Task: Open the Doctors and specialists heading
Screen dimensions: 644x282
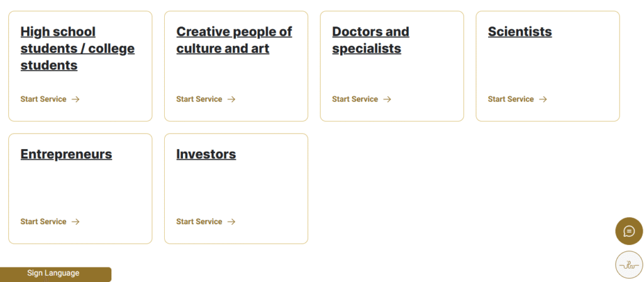Action: coord(370,40)
